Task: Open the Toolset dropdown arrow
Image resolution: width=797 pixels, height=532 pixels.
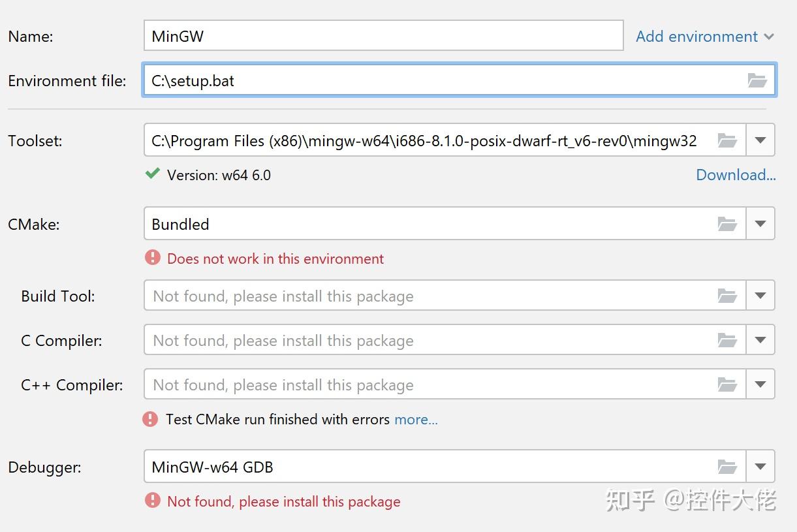Action: tap(760, 140)
